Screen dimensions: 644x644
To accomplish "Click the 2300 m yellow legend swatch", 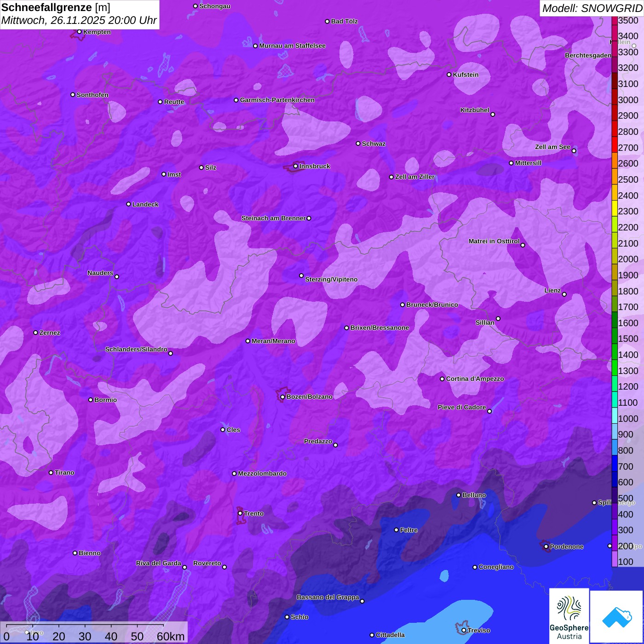I will (615, 208).
